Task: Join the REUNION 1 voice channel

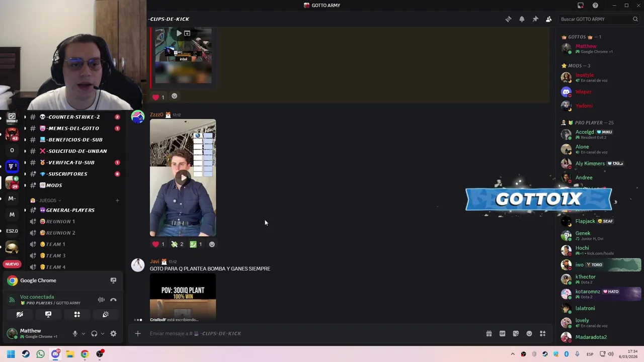Action: click(74, 221)
